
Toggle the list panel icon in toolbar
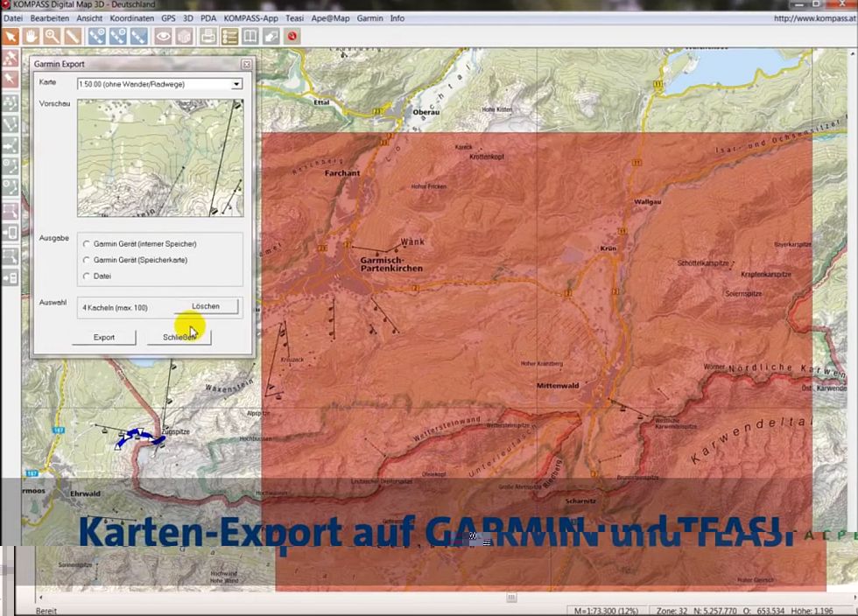pyautogui.click(x=229, y=36)
